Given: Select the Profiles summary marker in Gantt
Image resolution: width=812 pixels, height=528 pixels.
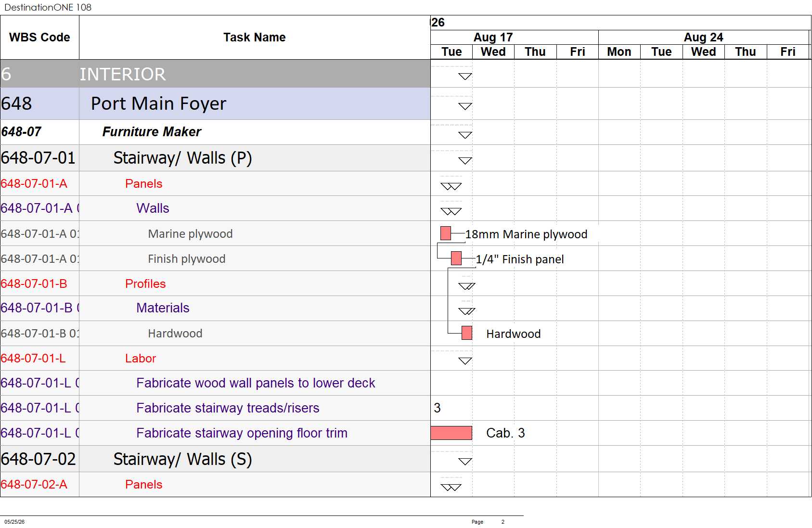Looking at the screenshot, I should click(467, 286).
